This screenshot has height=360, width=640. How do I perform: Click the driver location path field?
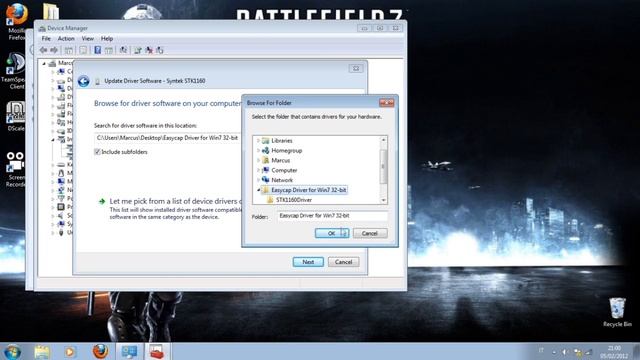168,138
